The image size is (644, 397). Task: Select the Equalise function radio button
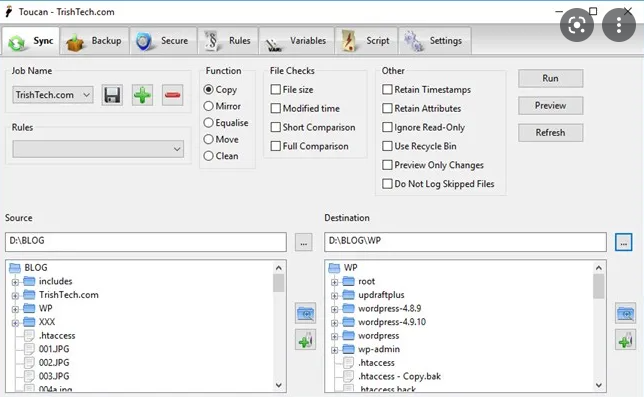coord(208,123)
